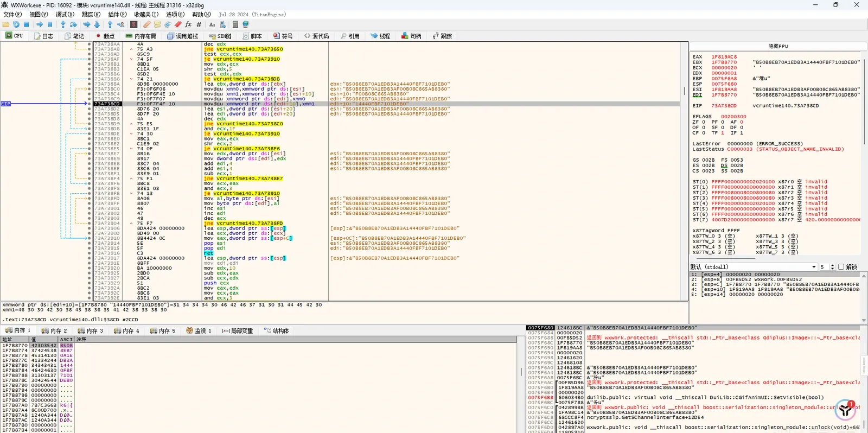868x433 pixels.
Task: Open the 默认 (stdcall) calling convention dropdown
Action: pyautogui.click(x=754, y=267)
